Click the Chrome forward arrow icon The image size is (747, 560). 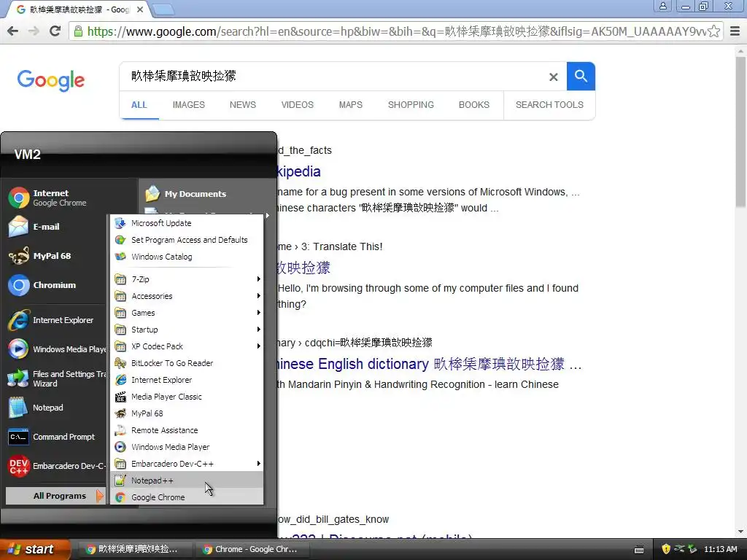(x=34, y=31)
